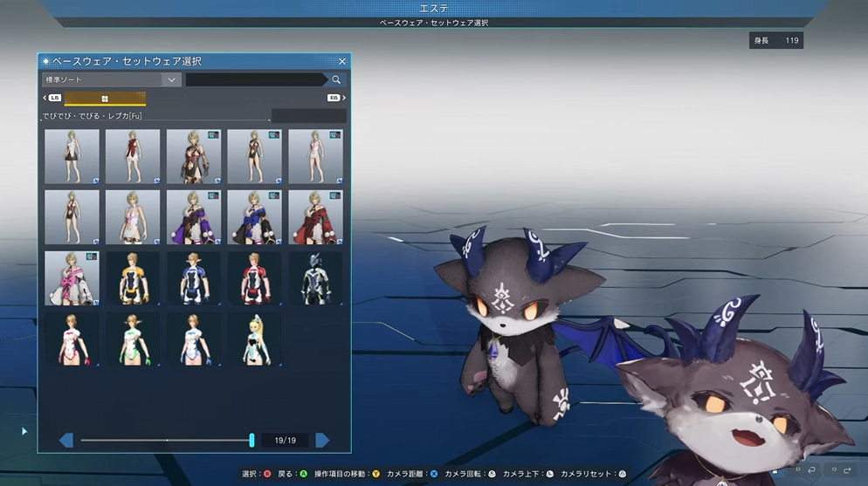Select the pink close-up halter outfit thumbnail
Screen dimensions: 868x486
(x=133, y=217)
